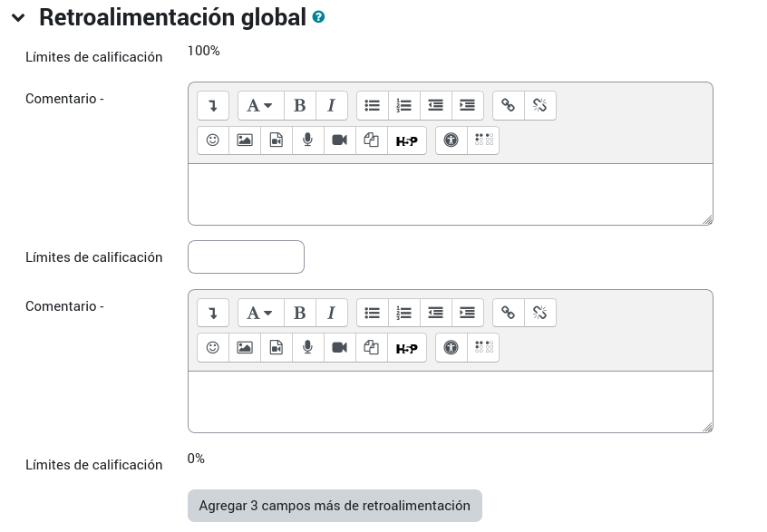767x532 pixels.
Task: Click into first Comentario text area
Action: [451, 194]
